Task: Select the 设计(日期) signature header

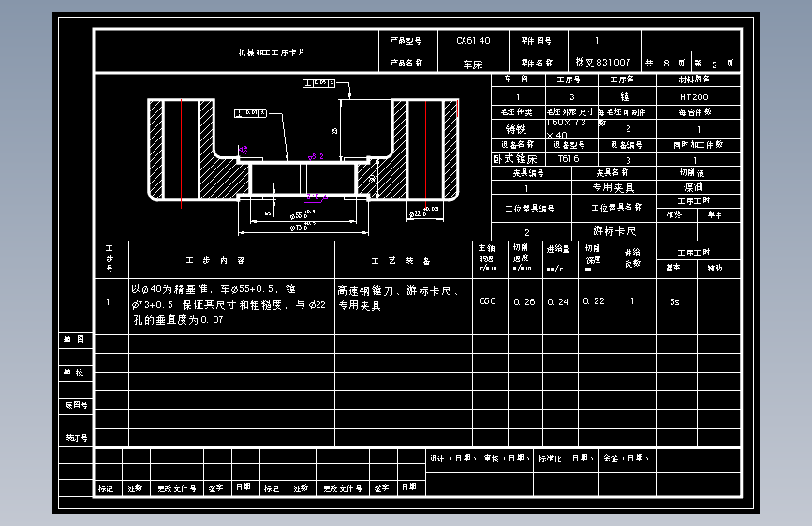Action: pos(453,459)
